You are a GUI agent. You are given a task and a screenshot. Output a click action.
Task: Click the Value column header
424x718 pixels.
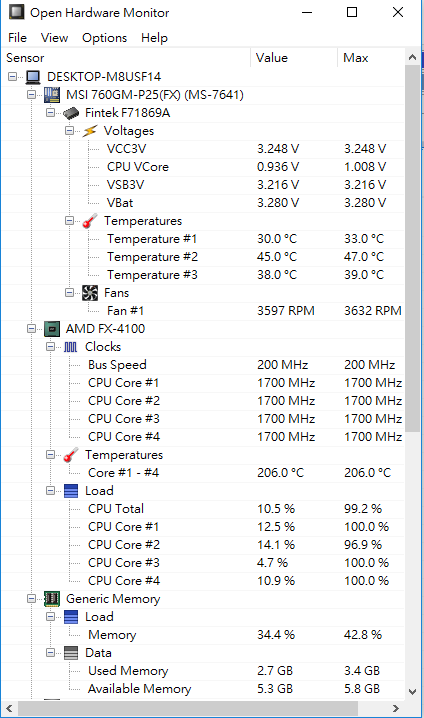[294, 58]
